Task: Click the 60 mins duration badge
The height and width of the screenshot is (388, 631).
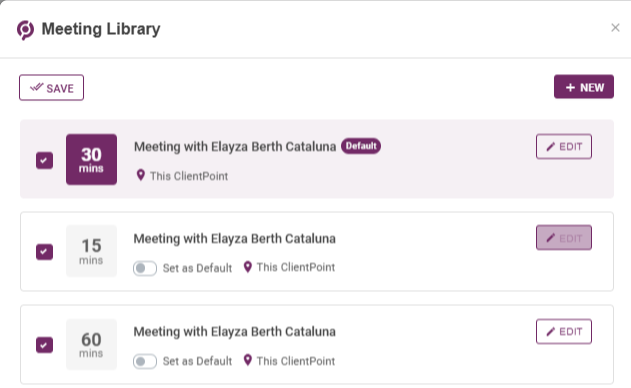Action: 91,345
